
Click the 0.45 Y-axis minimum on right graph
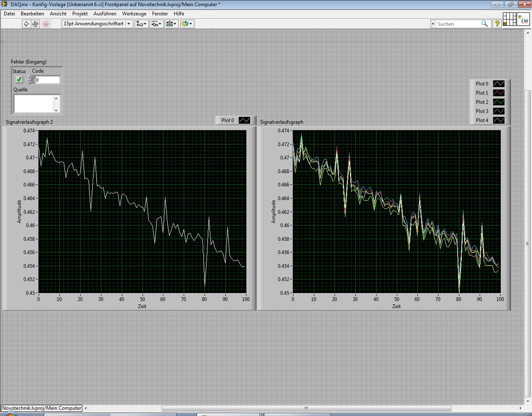coord(285,293)
